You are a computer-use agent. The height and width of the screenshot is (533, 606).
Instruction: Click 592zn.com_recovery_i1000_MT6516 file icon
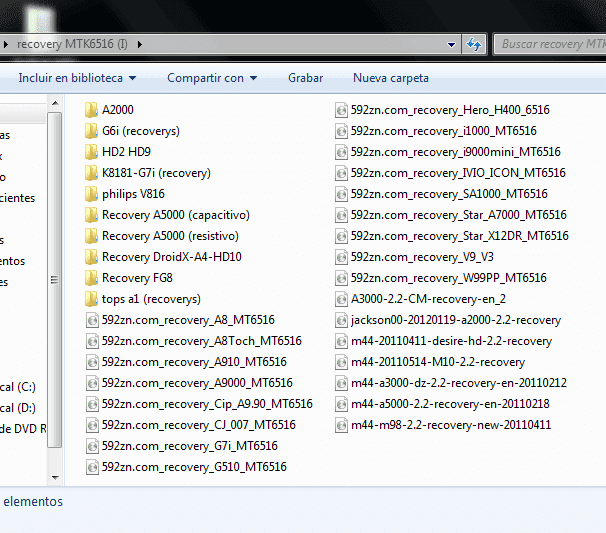tap(341, 131)
